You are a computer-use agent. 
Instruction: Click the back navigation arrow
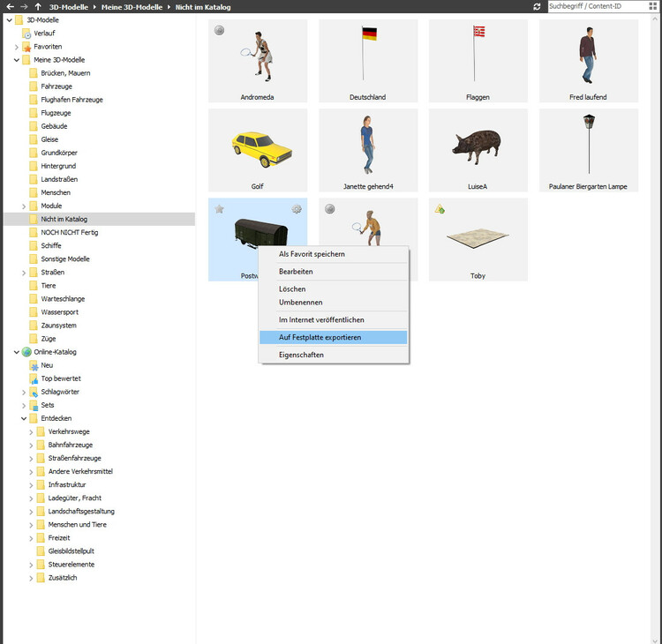point(10,7)
